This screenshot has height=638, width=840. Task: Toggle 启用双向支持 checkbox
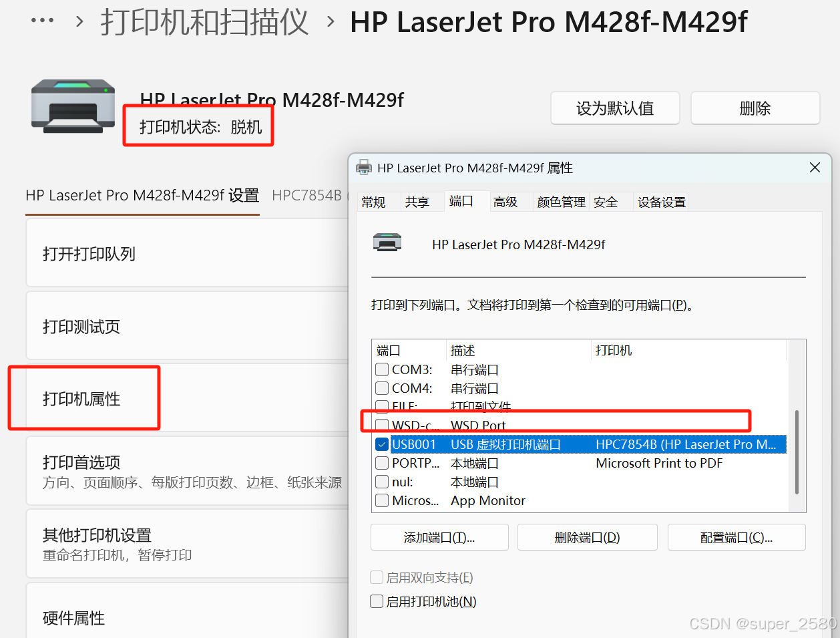click(377, 577)
